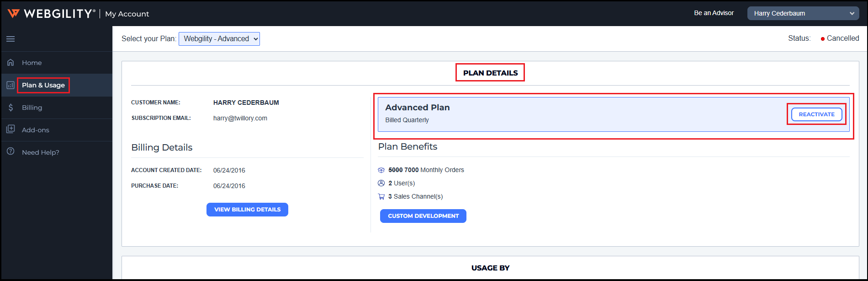Viewport: 868px width, 281px height.
Task: Click the Users person icon
Action: [x=381, y=183]
